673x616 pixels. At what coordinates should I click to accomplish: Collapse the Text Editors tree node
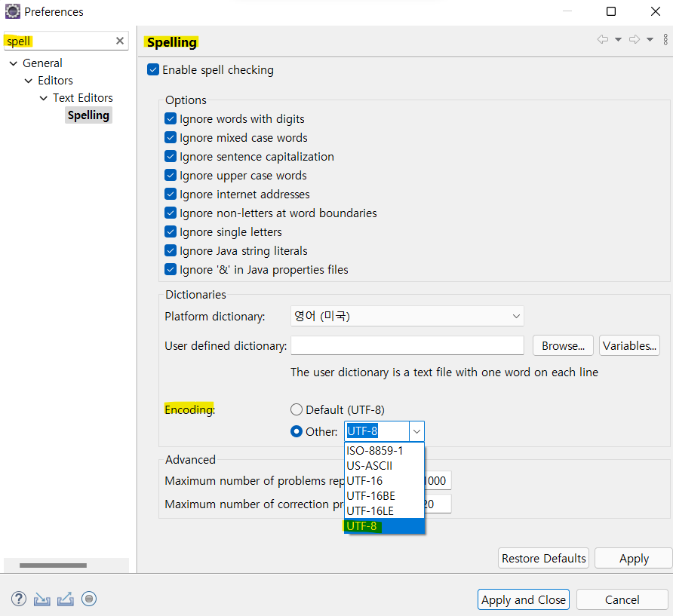pos(43,98)
